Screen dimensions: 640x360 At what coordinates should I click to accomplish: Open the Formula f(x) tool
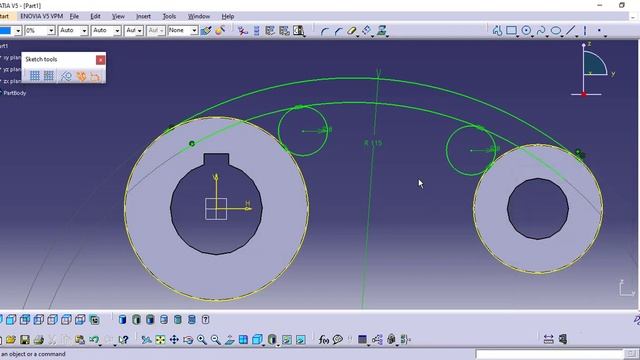(x=324, y=340)
